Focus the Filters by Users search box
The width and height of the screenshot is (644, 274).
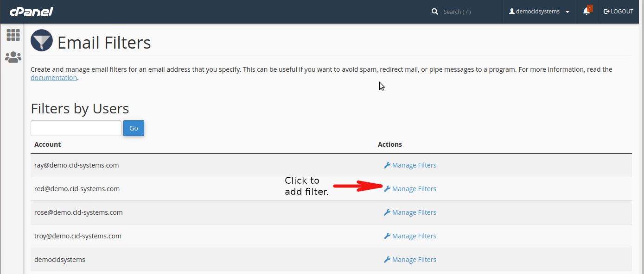(x=76, y=128)
